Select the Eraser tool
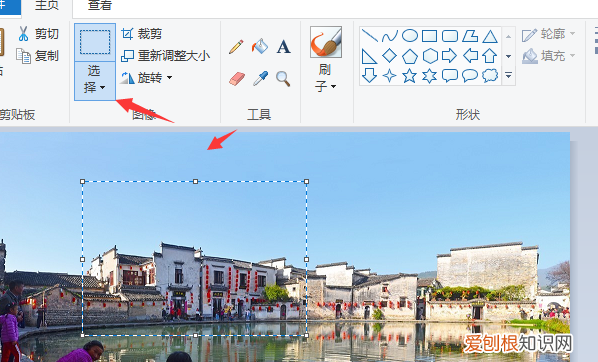This screenshot has width=598, height=362. [x=237, y=79]
